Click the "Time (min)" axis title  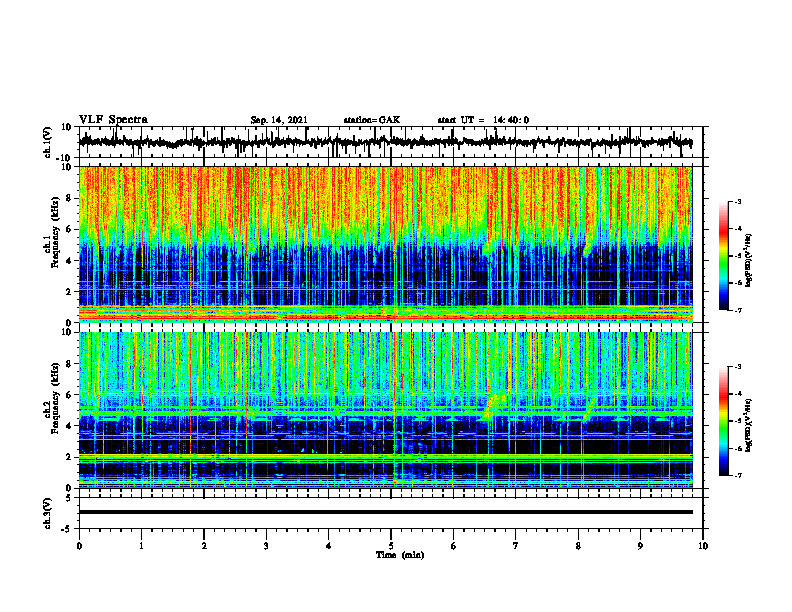point(400,555)
